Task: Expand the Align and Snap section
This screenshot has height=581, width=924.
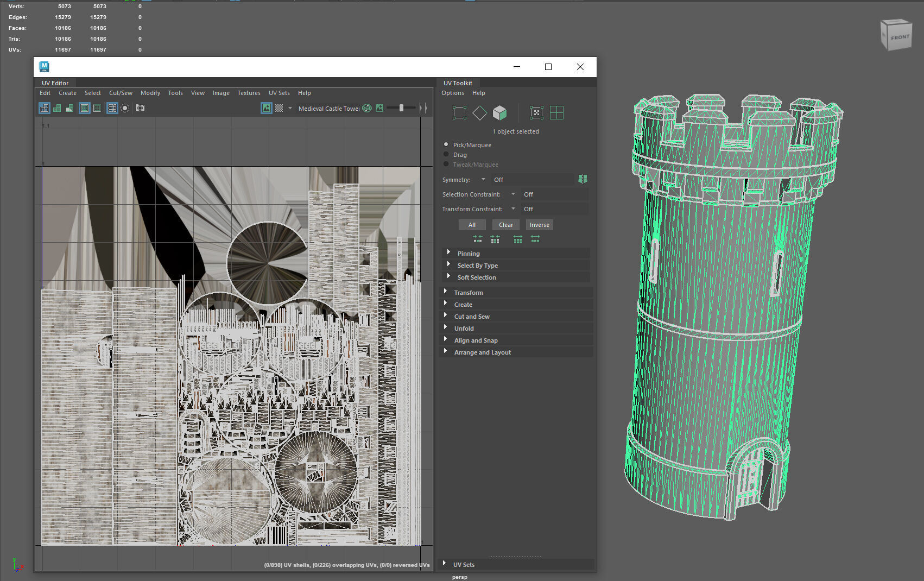Action: pos(516,340)
